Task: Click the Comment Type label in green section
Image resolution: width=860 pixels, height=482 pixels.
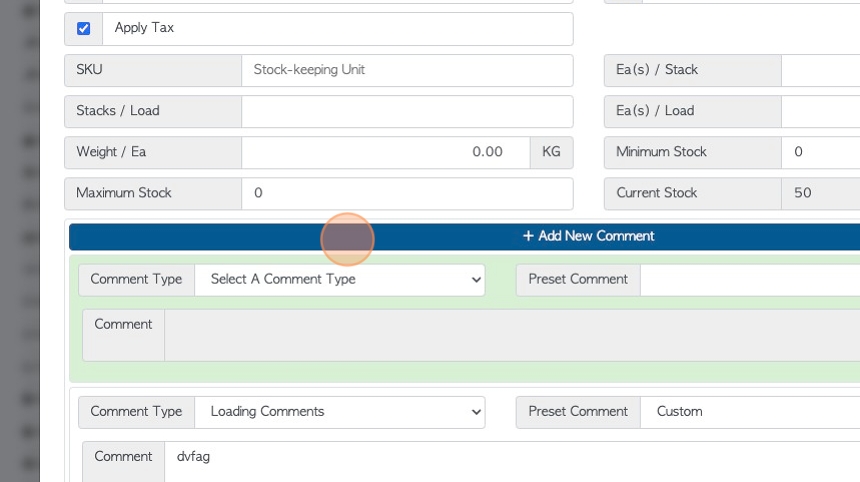Action: (136, 279)
